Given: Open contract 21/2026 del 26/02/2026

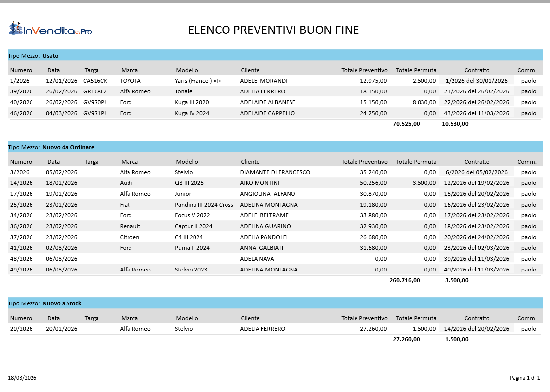Looking at the screenshot, I should [476, 91].
